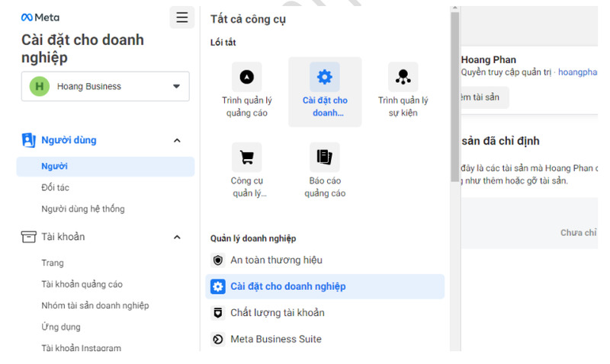Open Trình quản lý sự kiện icon
This screenshot has width=610, height=364.
[x=403, y=77]
